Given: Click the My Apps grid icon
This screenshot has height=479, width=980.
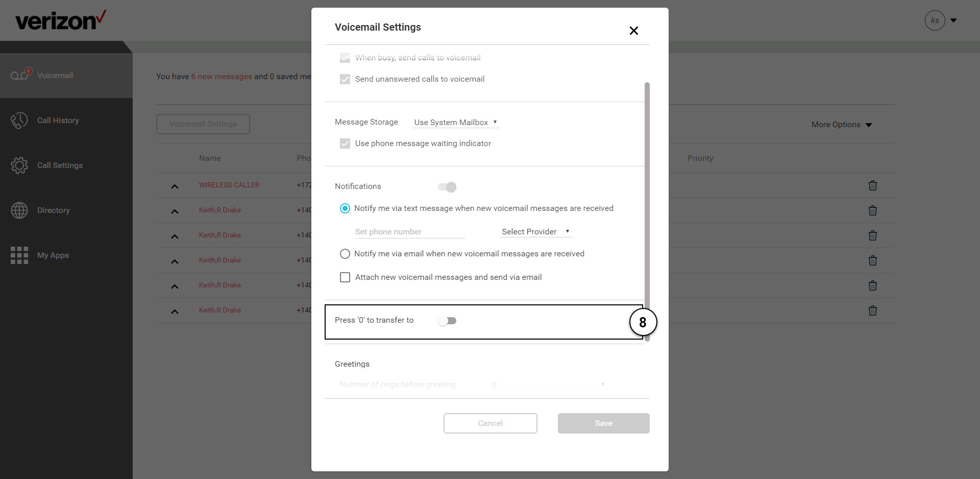Looking at the screenshot, I should pos(19,255).
